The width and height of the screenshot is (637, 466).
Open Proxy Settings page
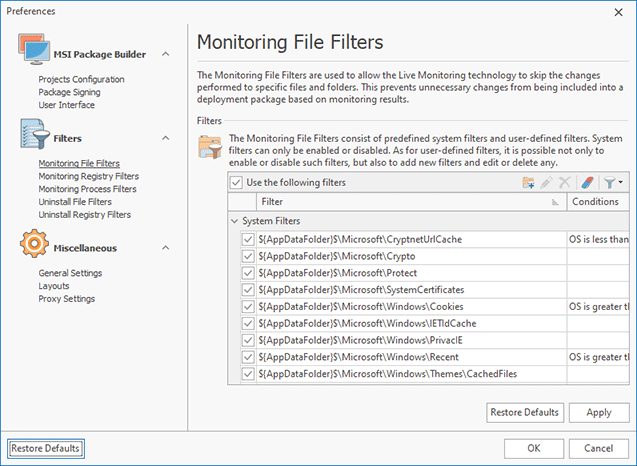pyautogui.click(x=67, y=299)
